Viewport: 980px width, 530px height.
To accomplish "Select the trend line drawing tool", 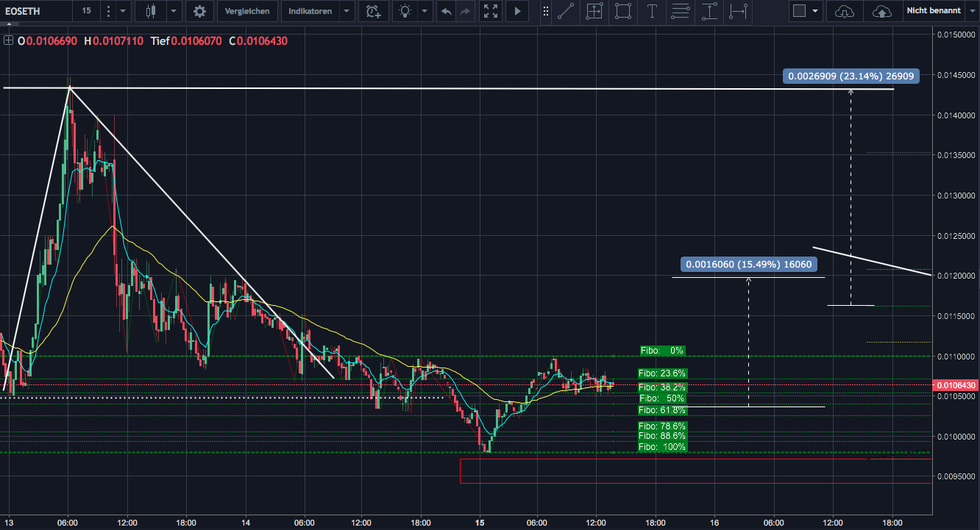I will pyautogui.click(x=567, y=11).
